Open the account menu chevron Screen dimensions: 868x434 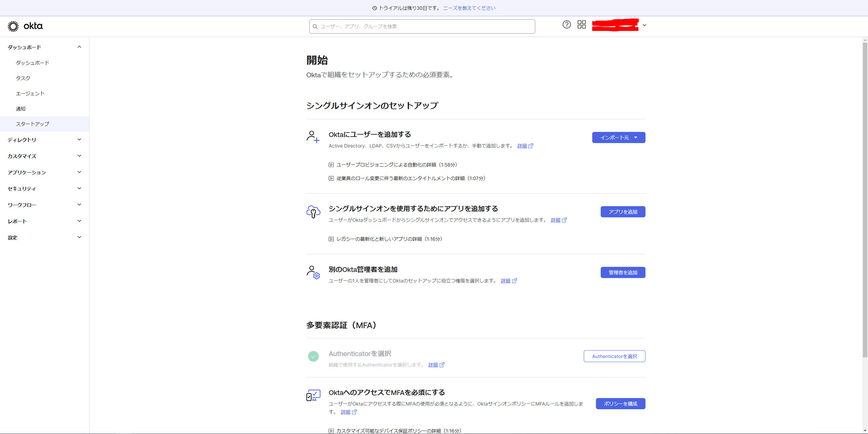[644, 25]
